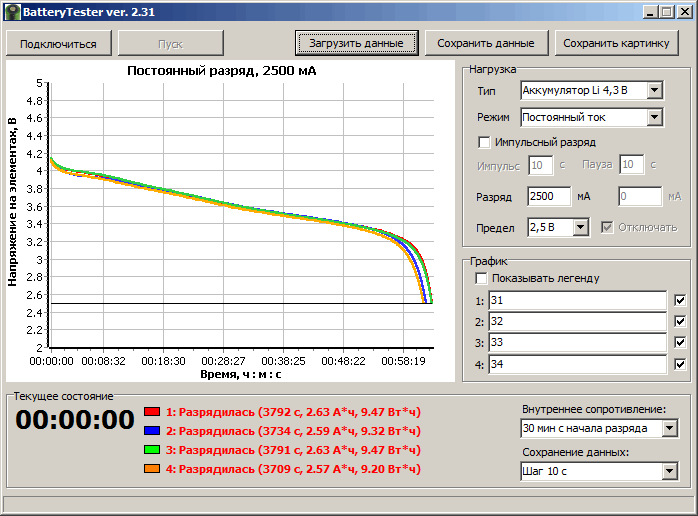Click channel 1 status text with 3792 с
698x516 pixels.
(293, 412)
